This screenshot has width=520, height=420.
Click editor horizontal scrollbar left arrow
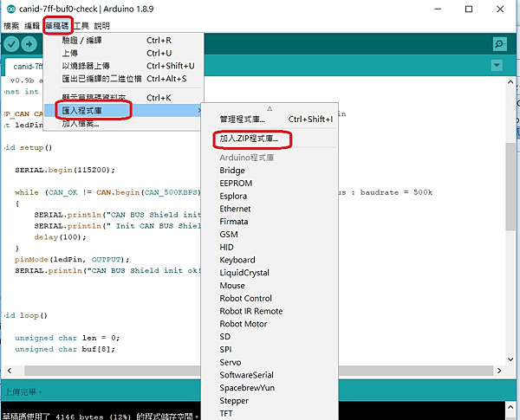pos(10,371)
